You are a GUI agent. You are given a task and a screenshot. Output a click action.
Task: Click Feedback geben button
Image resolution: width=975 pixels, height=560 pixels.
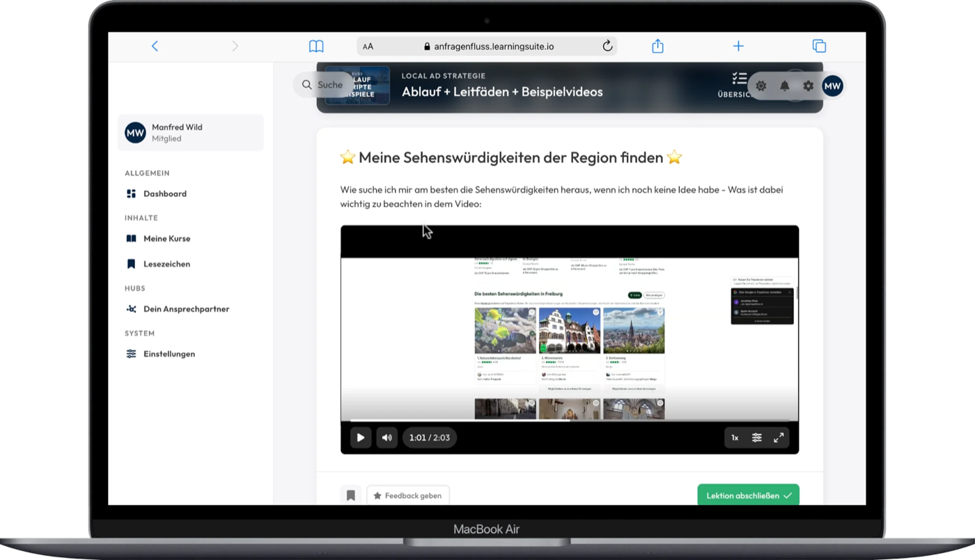(408, 495)
